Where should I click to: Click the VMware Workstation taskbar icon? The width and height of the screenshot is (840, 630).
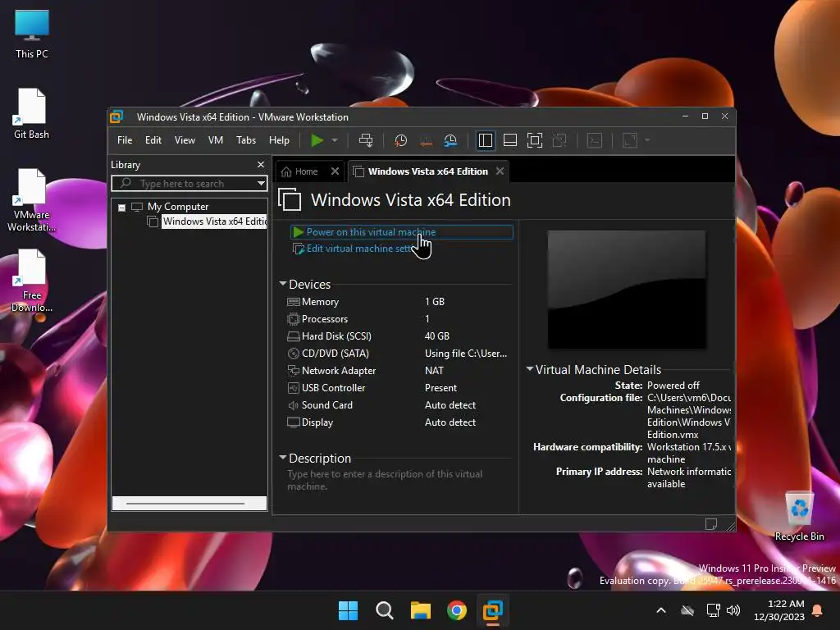tap(493, 610)
